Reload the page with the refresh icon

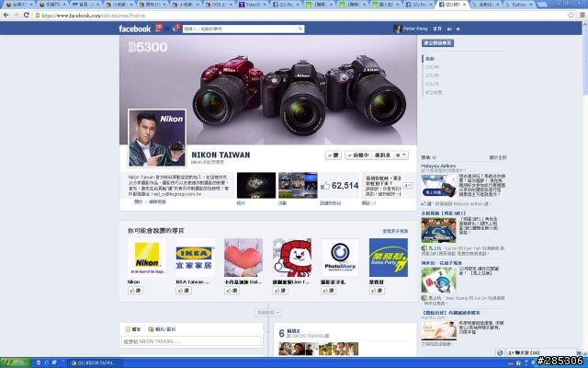[27, 15]
